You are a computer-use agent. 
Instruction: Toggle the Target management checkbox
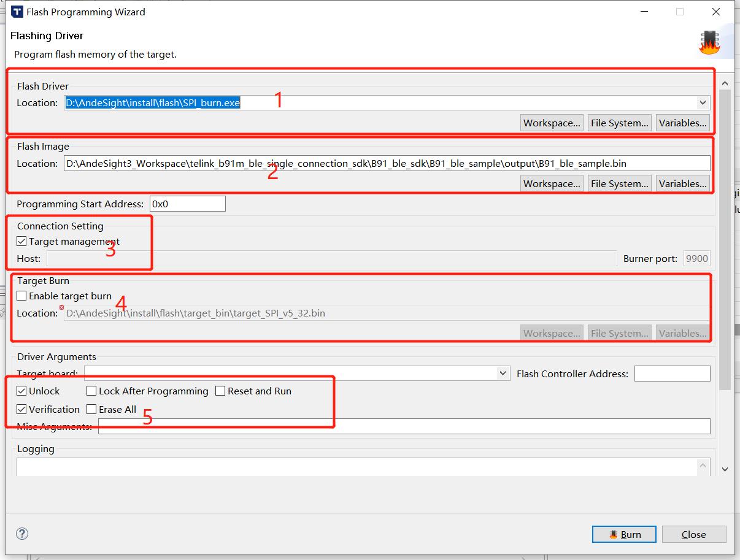(x=22, y=242)
